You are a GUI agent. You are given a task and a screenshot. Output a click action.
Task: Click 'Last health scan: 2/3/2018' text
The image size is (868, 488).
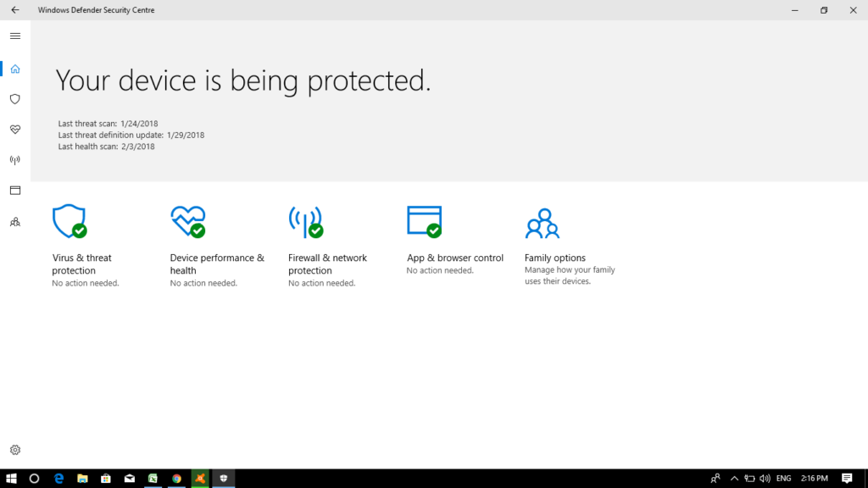pos(106,147)
